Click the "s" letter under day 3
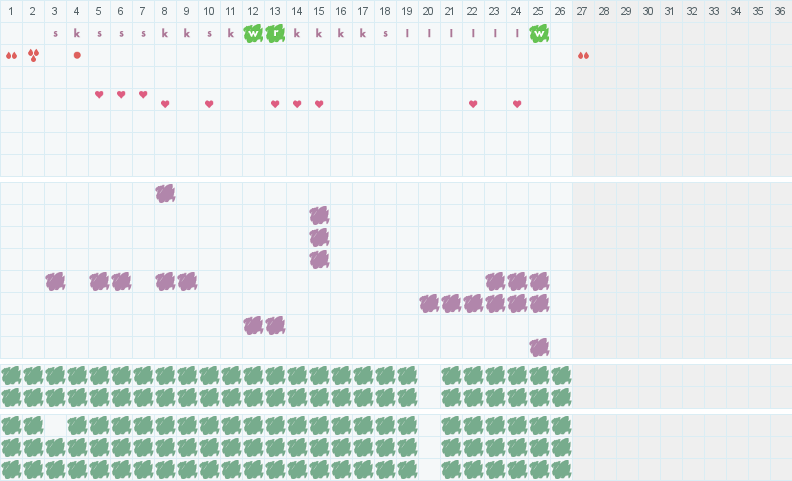The width and height of the screenshot is (792, 481). 55,33
